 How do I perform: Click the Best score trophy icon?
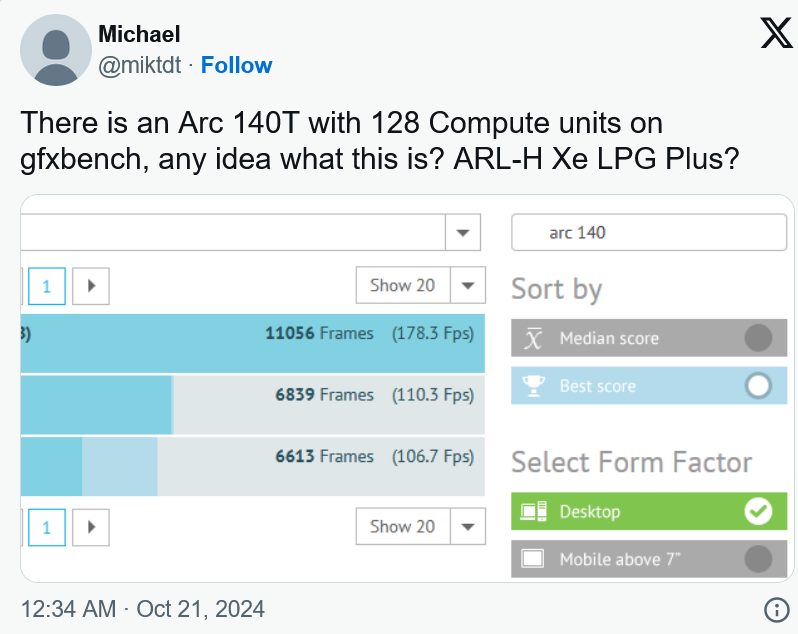click(x=533, y=386)
